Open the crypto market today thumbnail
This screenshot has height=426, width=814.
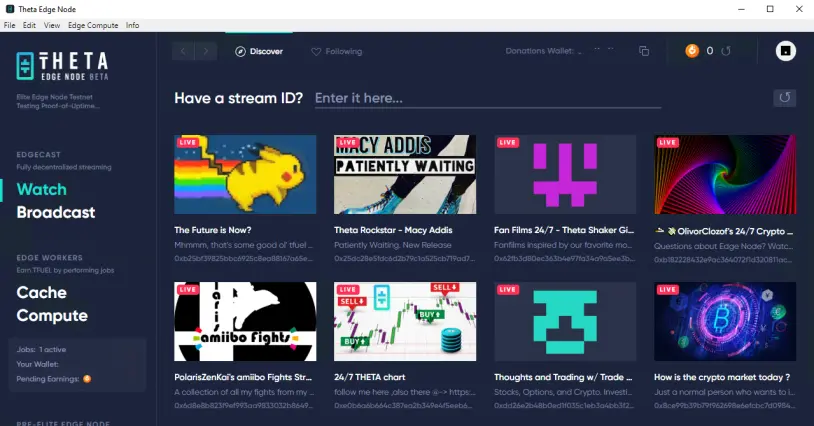[x=725, y=321]
